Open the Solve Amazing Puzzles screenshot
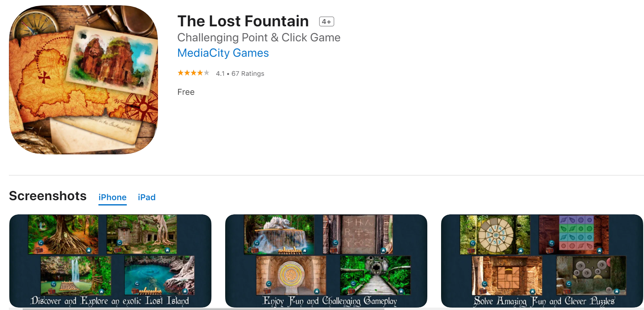 click(542, 261)
